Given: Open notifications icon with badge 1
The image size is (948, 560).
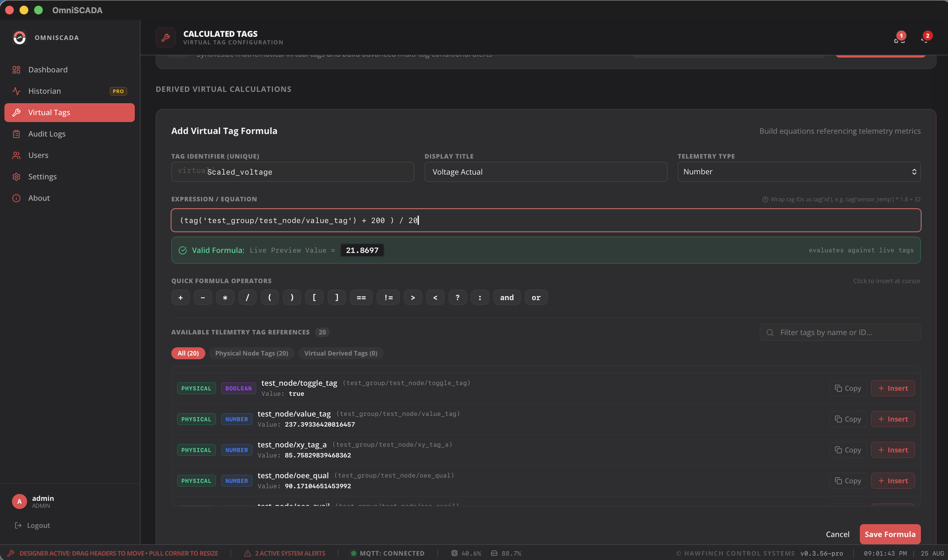Looking at the screenshot, I should [899, 38].
